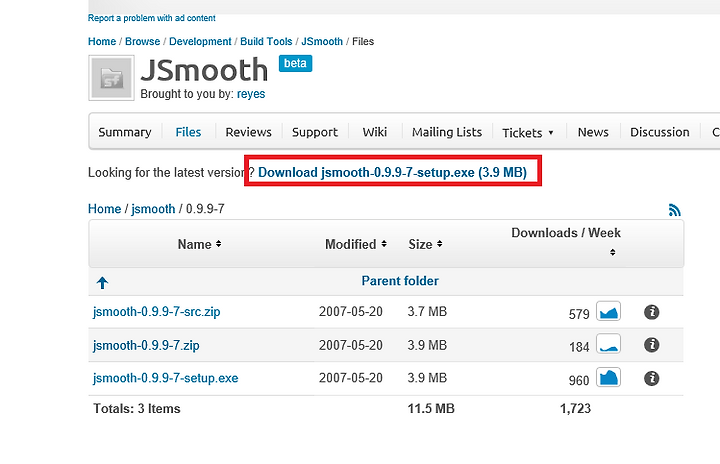The width and height of the screenshot is (720, 464).
Task: Open the Files tab
Action: coord(188,132)
